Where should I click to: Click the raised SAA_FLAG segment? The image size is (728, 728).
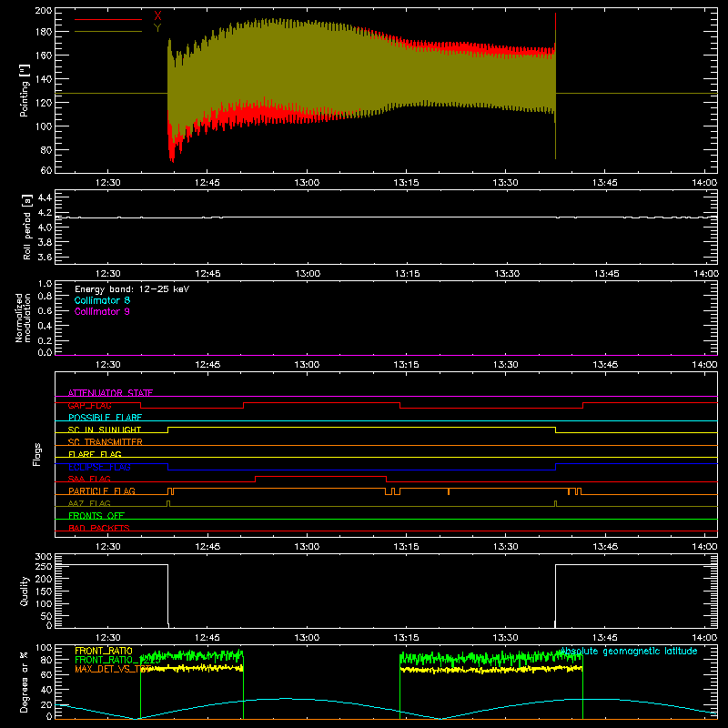[x=321, y=476]
